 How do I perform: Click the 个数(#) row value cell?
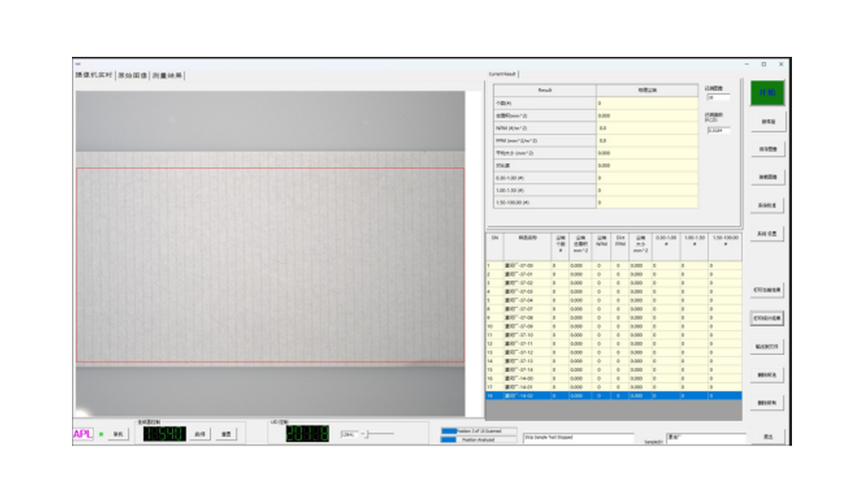pos(647,103)
